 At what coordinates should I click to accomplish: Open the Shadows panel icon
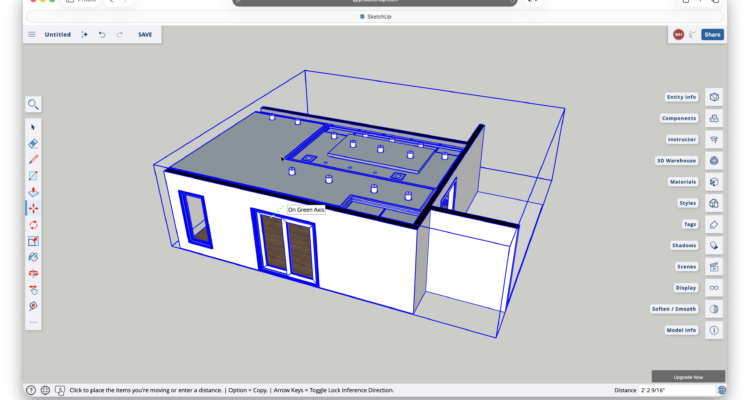714,245
